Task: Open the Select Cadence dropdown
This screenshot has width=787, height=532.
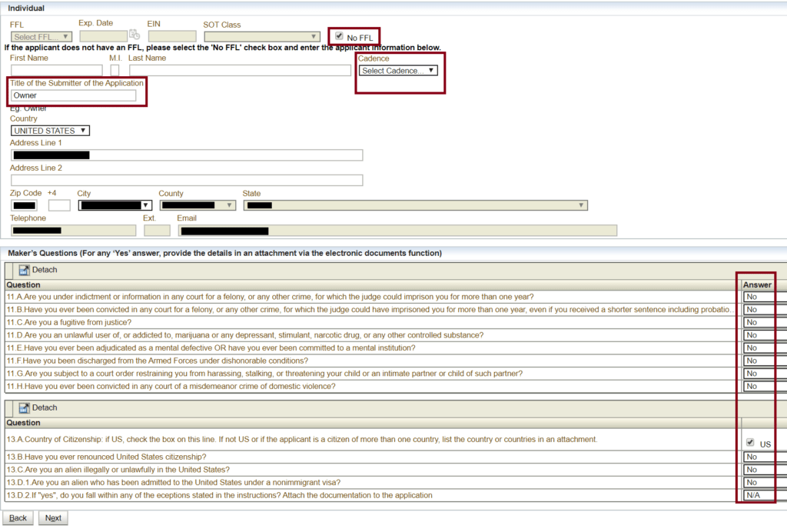Action: click(398, 71)
